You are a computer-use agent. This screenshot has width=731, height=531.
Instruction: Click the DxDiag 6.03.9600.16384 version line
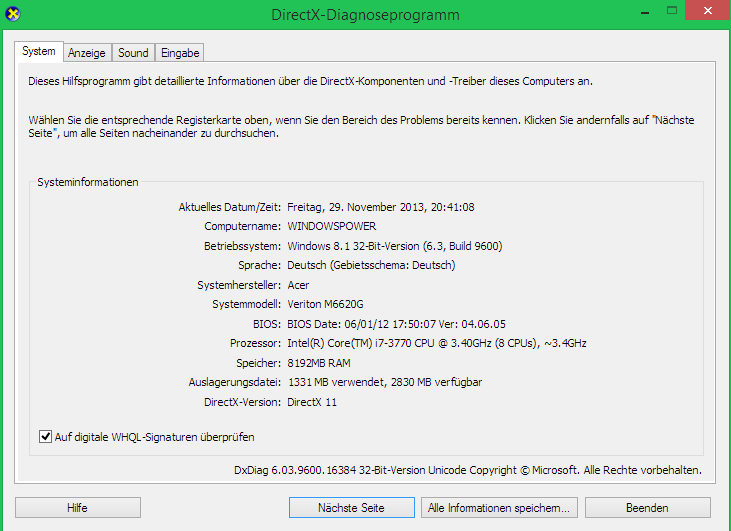click(468, 470)
